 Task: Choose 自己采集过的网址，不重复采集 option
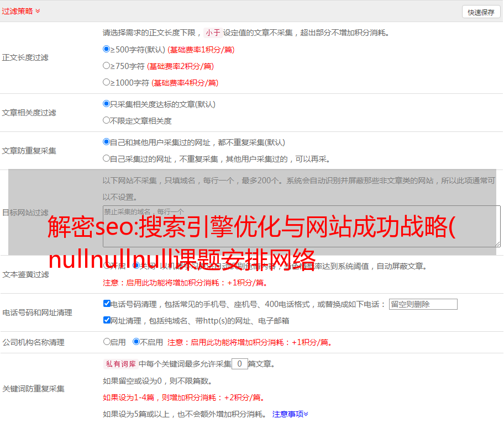pos(107,158)
